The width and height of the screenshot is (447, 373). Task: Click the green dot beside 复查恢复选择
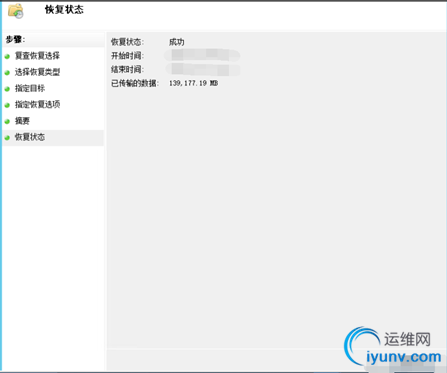coord(7,56)
